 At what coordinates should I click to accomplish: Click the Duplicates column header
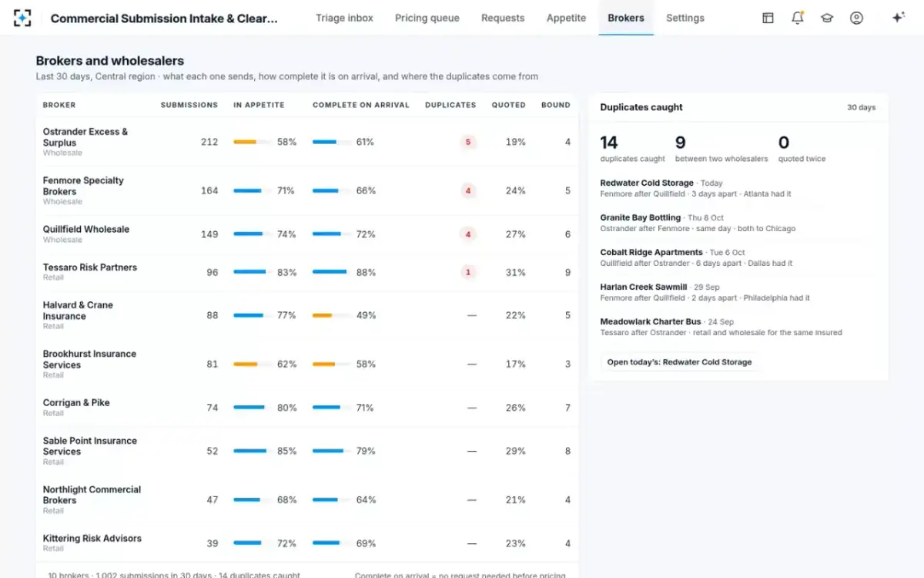[x=450, y=105]
